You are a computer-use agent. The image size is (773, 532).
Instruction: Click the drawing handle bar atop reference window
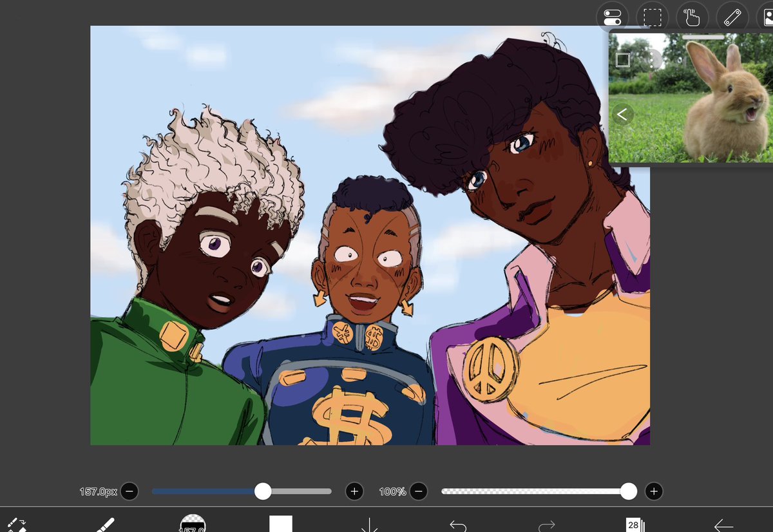pos(703,37)
